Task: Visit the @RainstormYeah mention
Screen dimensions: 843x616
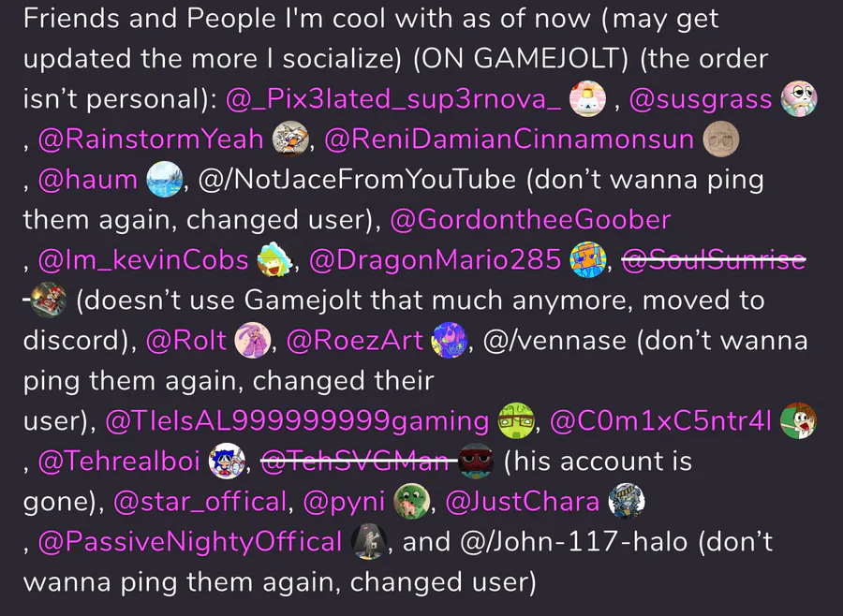Action: (x=151, y=139)
